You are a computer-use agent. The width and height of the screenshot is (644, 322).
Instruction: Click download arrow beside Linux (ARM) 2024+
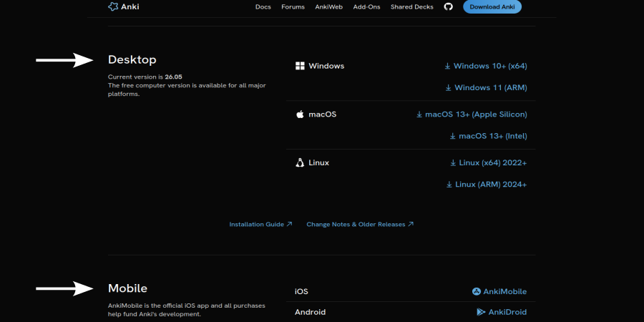(449, 185)
